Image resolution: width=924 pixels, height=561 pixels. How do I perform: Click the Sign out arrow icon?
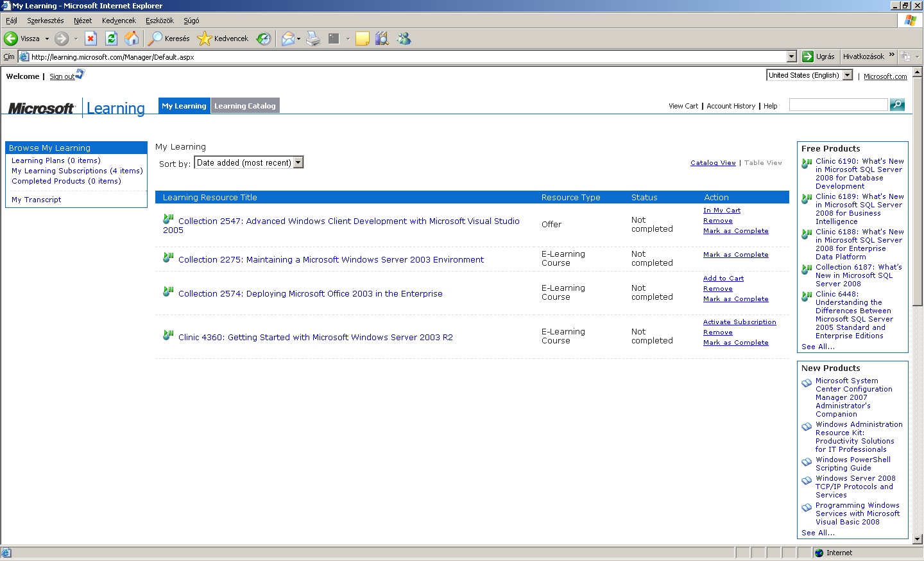(x=80, y=74)
